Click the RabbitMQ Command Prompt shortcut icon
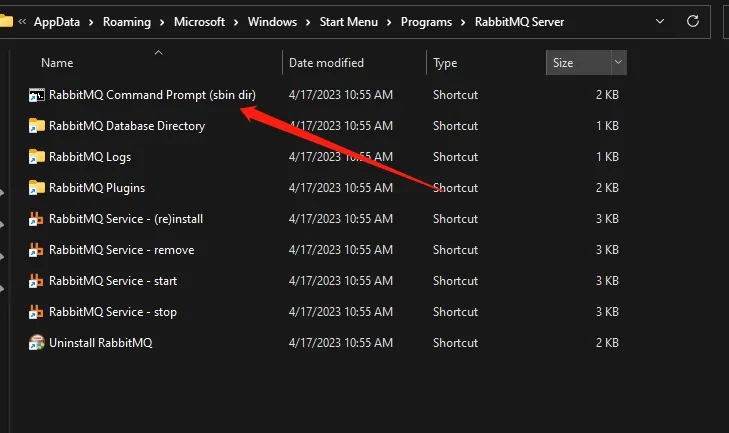This screenshot has height=433, width=729. click(x=37, y=95)
